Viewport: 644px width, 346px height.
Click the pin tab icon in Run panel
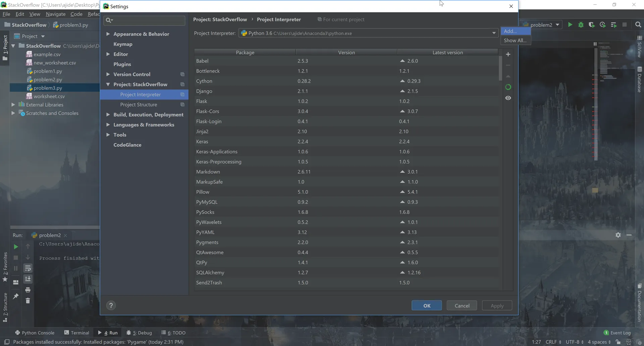click(16, 296)
